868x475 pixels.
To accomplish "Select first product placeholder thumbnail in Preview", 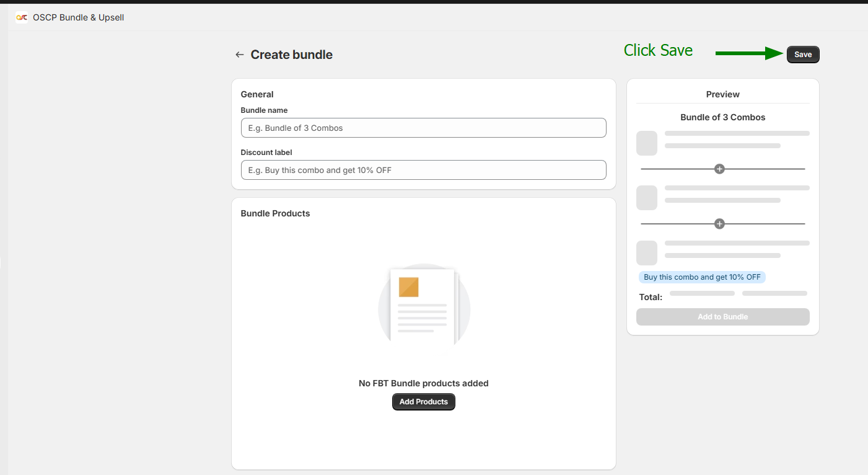I will [x=647, y=143].
